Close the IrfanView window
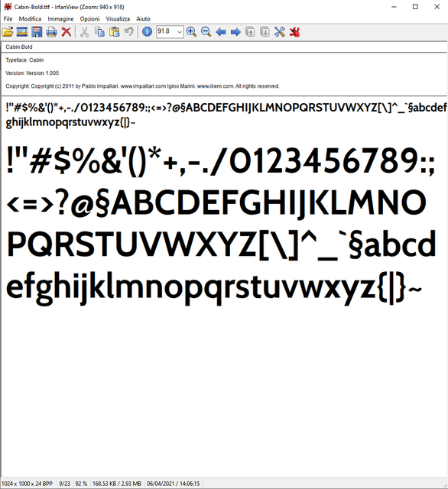 (x=437, y=7)
